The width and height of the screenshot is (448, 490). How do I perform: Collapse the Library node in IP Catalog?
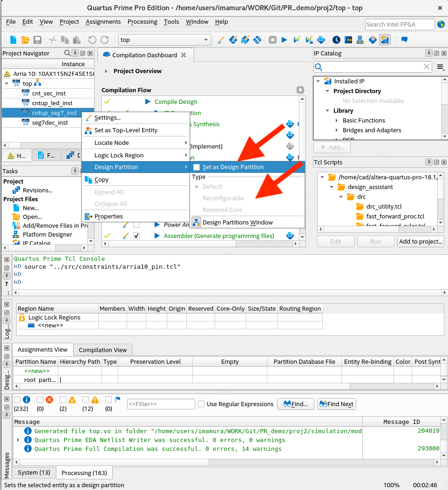tap(327, 111)
